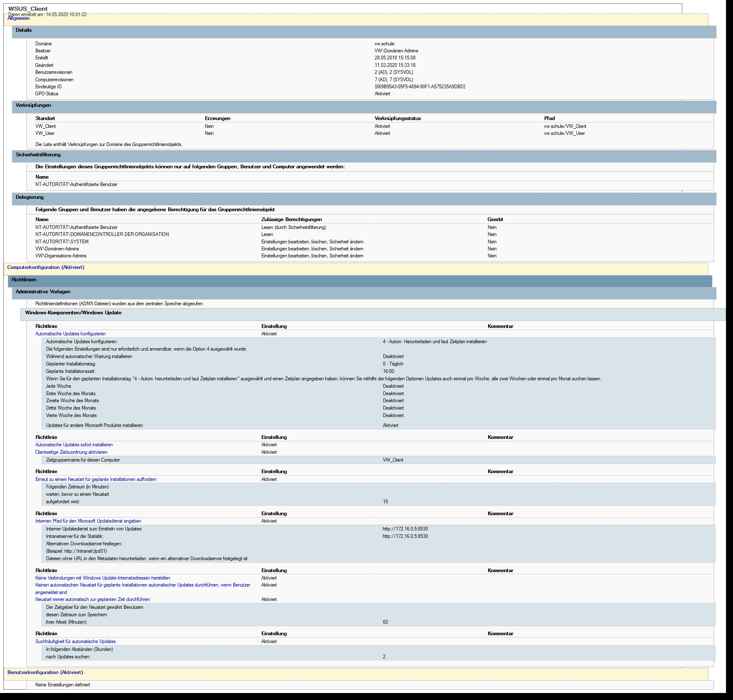Collapse the Richtlinien header
This screenshot has height=700, width=733.
(x=24, y=280)
